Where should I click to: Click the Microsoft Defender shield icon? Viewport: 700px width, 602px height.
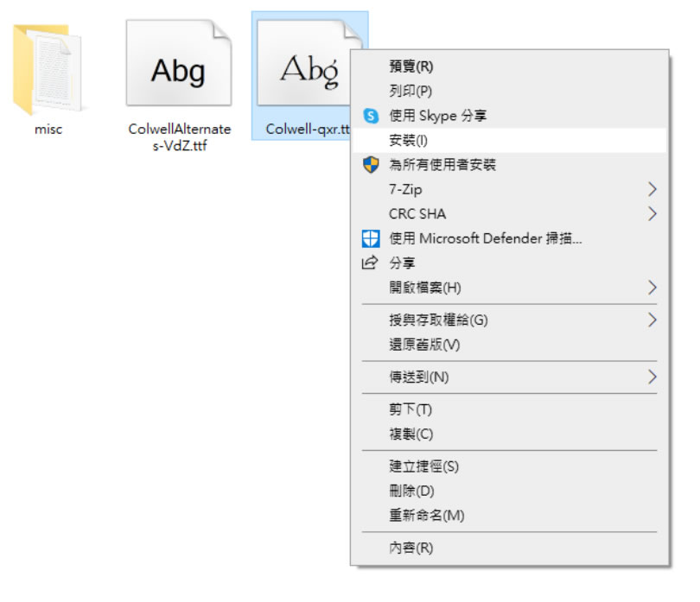[371, 238]
